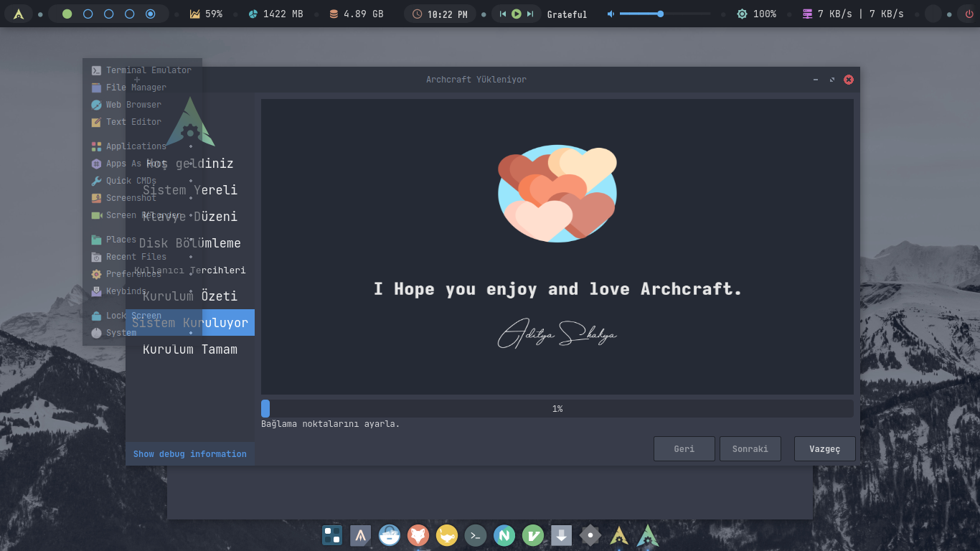Select the workspace indicator with the inner dot
This screenshot has height=551, width=980.
(150, 14)
